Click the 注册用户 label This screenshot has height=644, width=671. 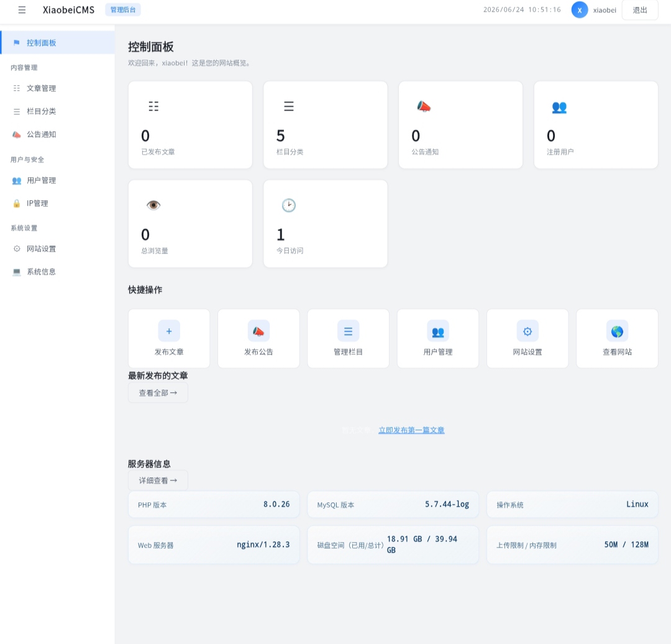(560, 152)
